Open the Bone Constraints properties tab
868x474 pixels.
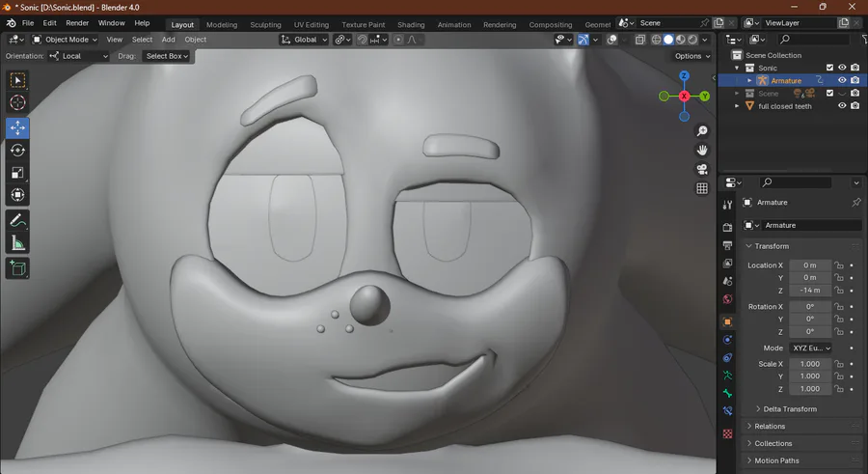click(727, 411)
